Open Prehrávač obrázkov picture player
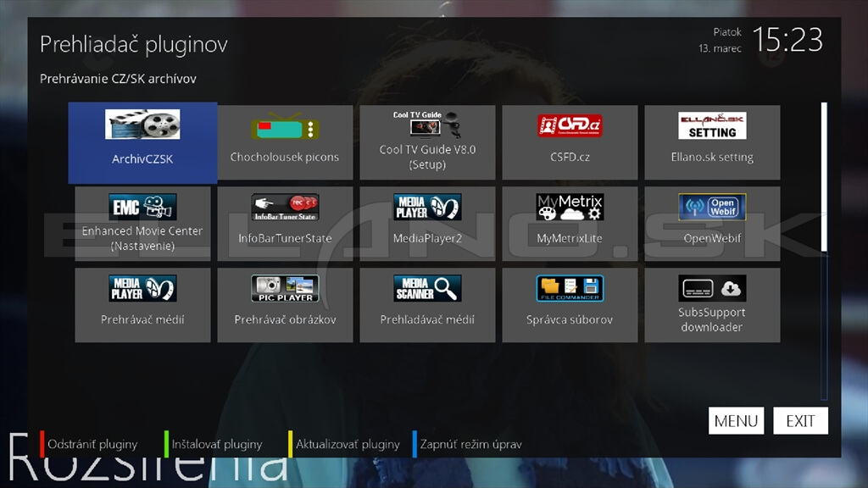 (x=284, y=303)
